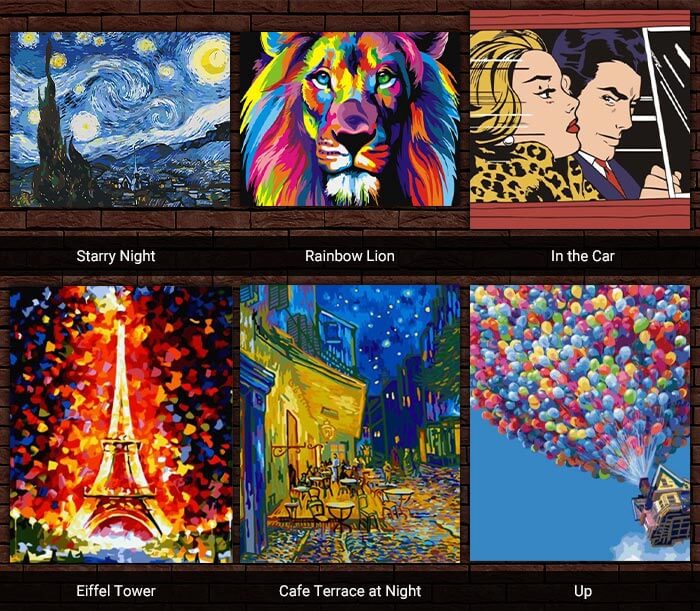Click the crescent moon in Starry Night

click(209, 60)
